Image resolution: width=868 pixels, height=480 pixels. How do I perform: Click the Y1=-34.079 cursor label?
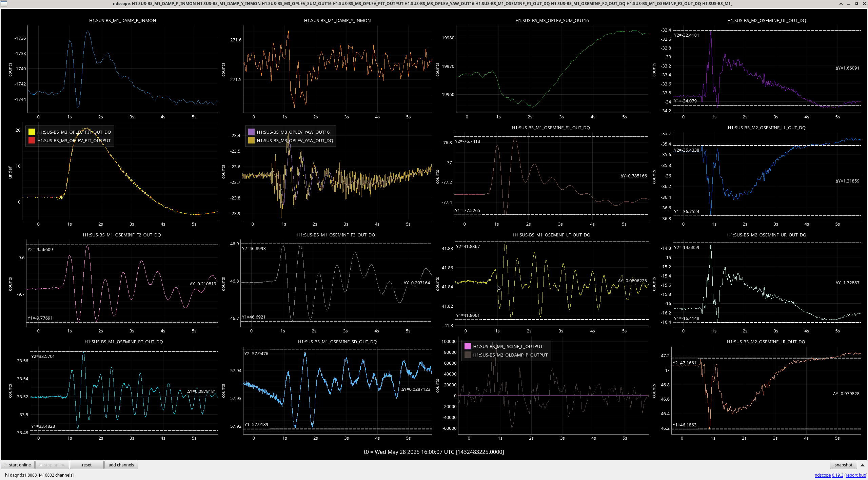pyautogui.click(x=685, y=101)
